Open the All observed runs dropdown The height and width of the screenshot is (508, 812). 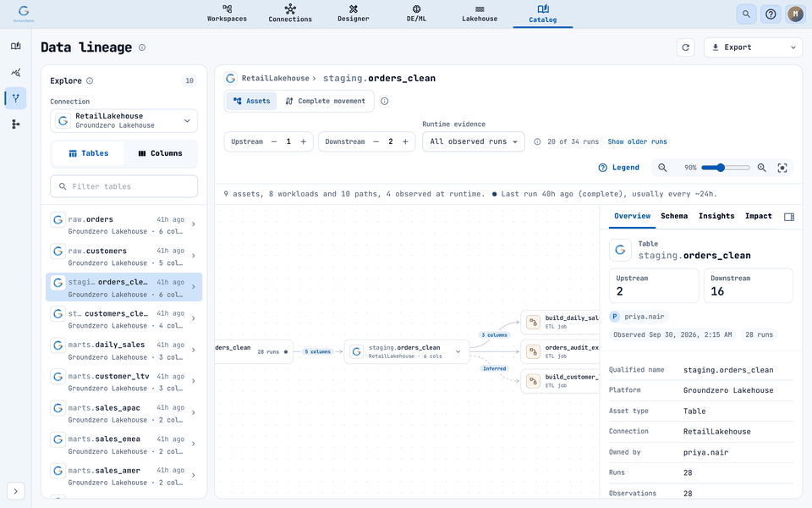point(474,141)
